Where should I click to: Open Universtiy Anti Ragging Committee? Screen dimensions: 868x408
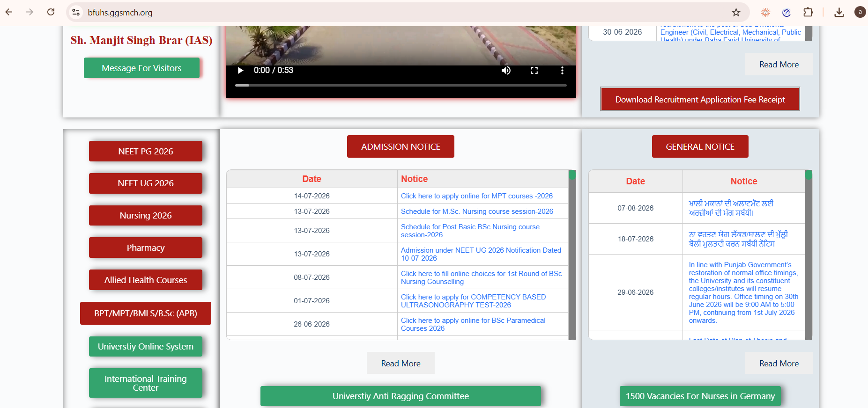401,396
